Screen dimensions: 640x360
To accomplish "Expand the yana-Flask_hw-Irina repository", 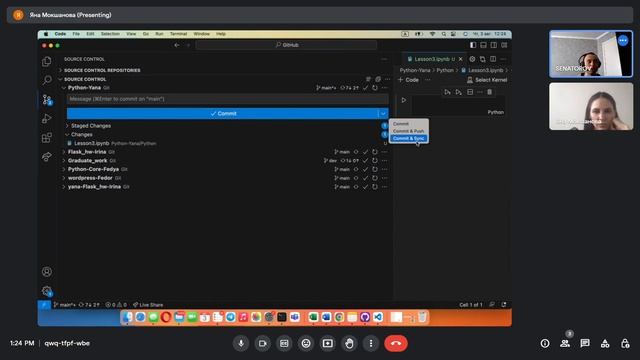I will tap(64, 187).
